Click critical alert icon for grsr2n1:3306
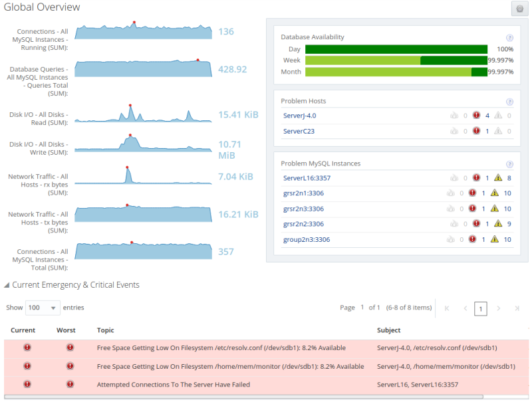This screenshot has width=532, height=402. coord(472,193)
